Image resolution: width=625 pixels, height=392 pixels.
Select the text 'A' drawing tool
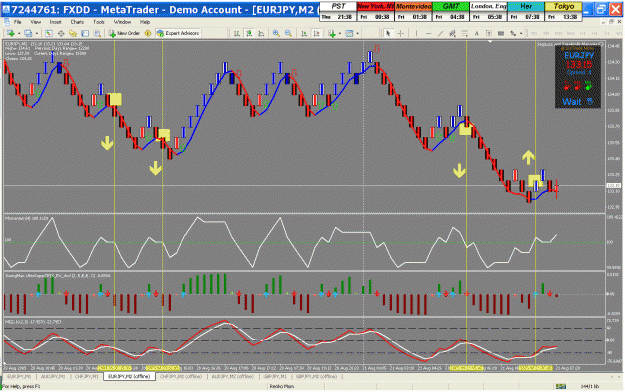[477, 33]
